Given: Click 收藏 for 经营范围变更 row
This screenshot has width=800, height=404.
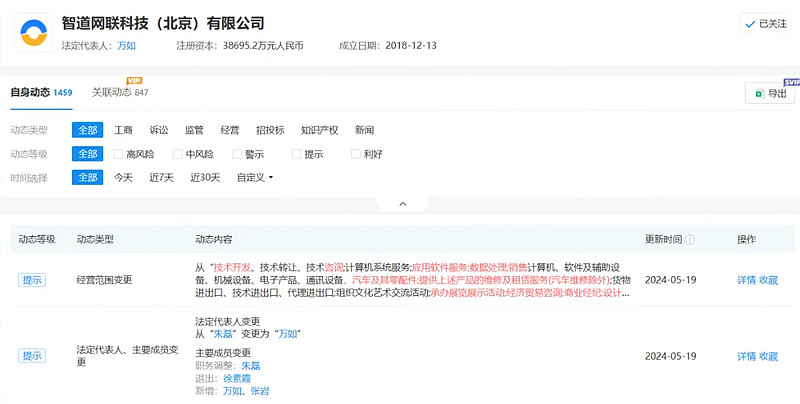Looking at the screenshot, I should [768, 280].
